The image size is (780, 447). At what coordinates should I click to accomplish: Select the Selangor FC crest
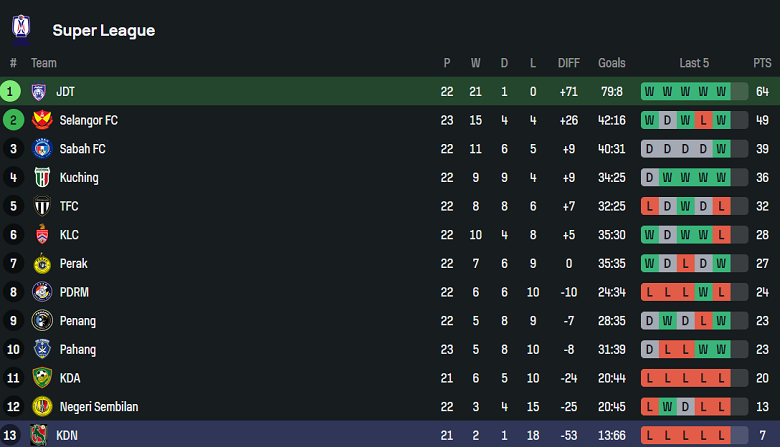pyautogui.click(x=42, y=120)
